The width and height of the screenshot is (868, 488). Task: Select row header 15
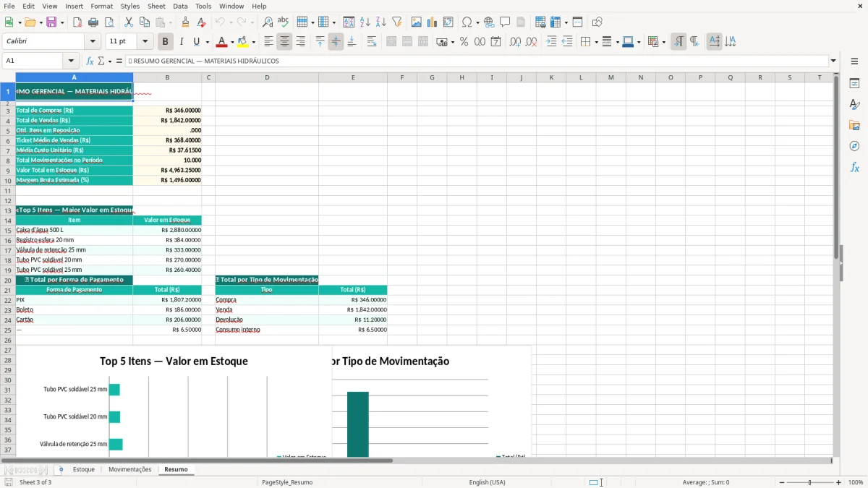pos(8,230)
